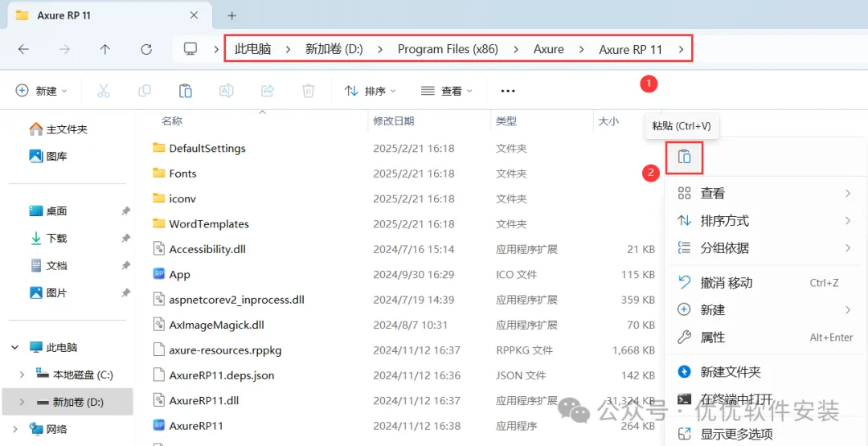The width and height of the screenshot is (868, 446).
Task: Choose 显示更多选项 in context menu
Action: coord(764,433)
